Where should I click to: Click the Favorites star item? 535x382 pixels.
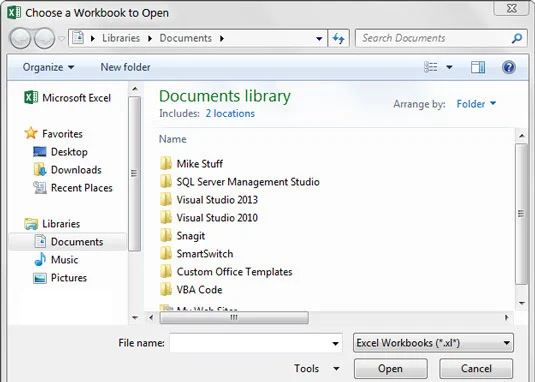54,133
